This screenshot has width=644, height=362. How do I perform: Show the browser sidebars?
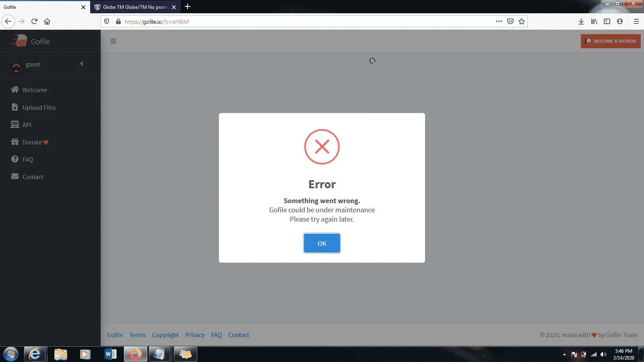607,21
